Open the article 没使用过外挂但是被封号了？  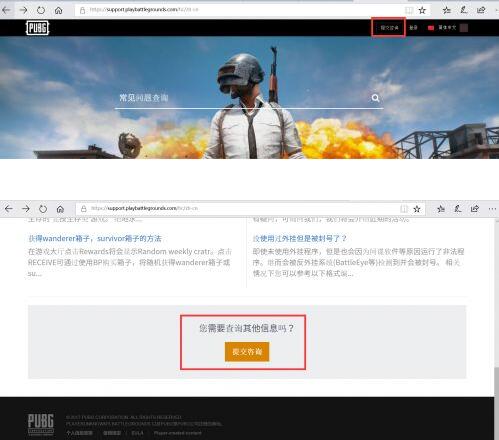(299, 239)
